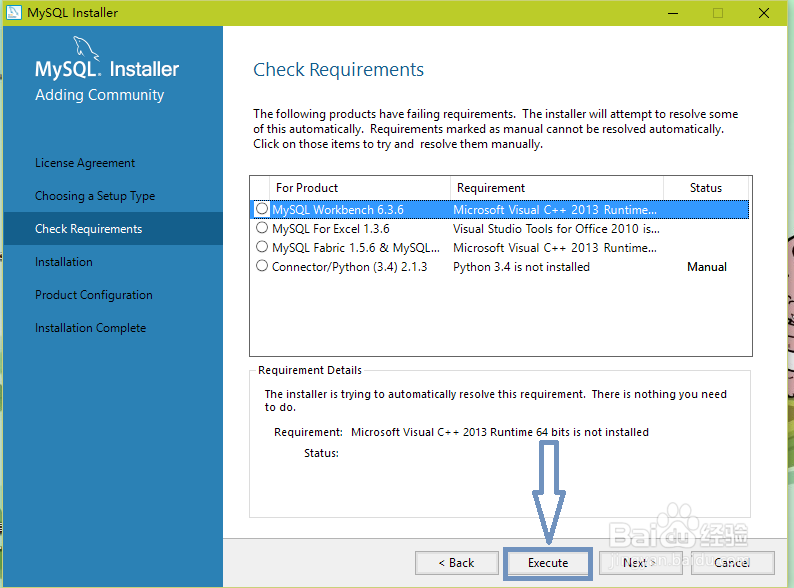This screenshot has width=794, height=588.
Task: Select the MySQL Fabric 1.5.6 radio button
Action: pos(262,247)
